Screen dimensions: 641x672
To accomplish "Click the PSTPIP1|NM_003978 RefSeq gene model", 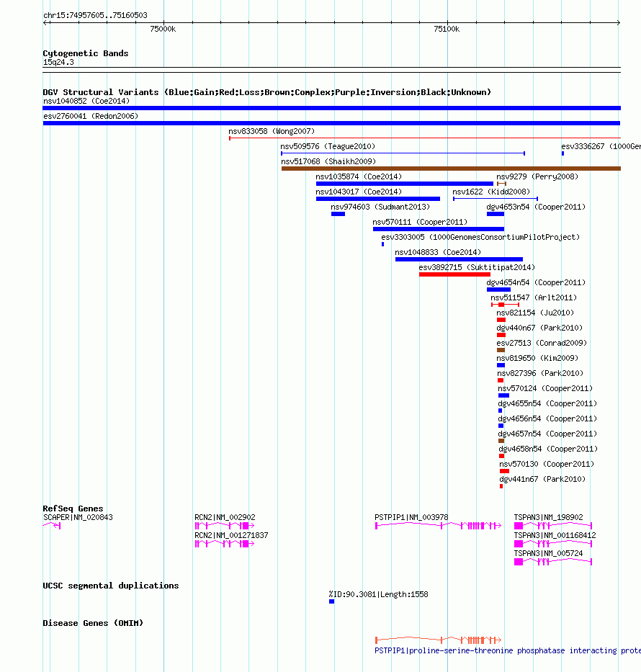I will pyautogui.click(x=439, y=526).
